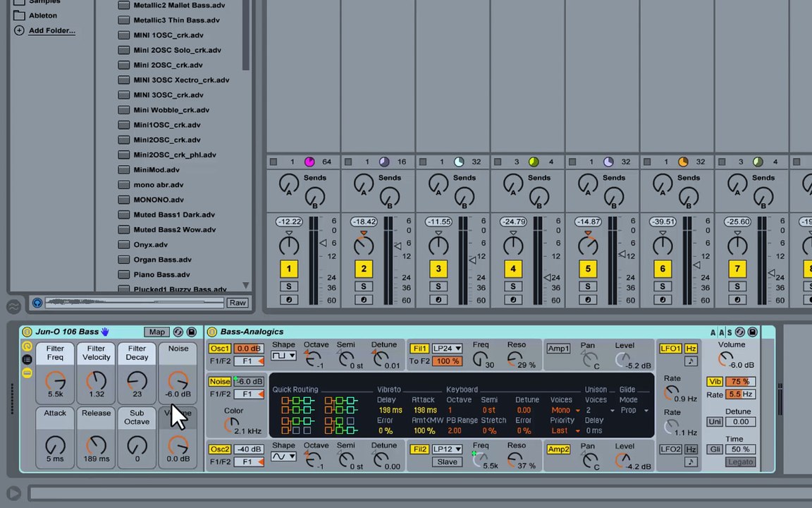Show or hide the rack Chain list
This screenshot has height=508, width=812.
[27, 359]
